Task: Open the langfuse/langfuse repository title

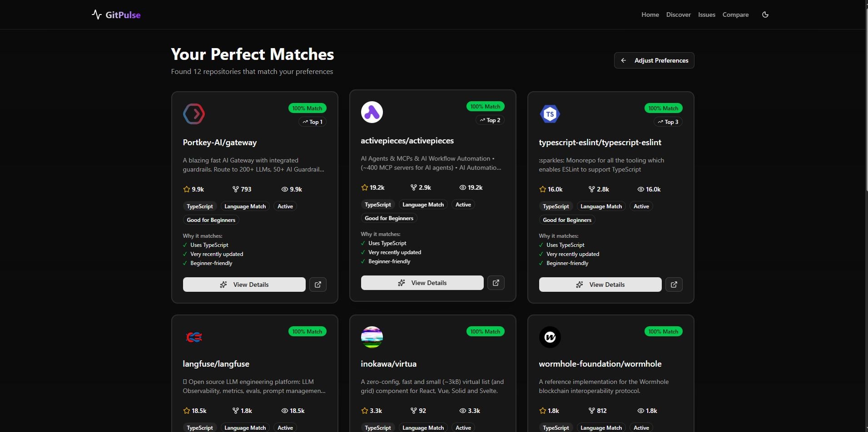Action: 216,363
